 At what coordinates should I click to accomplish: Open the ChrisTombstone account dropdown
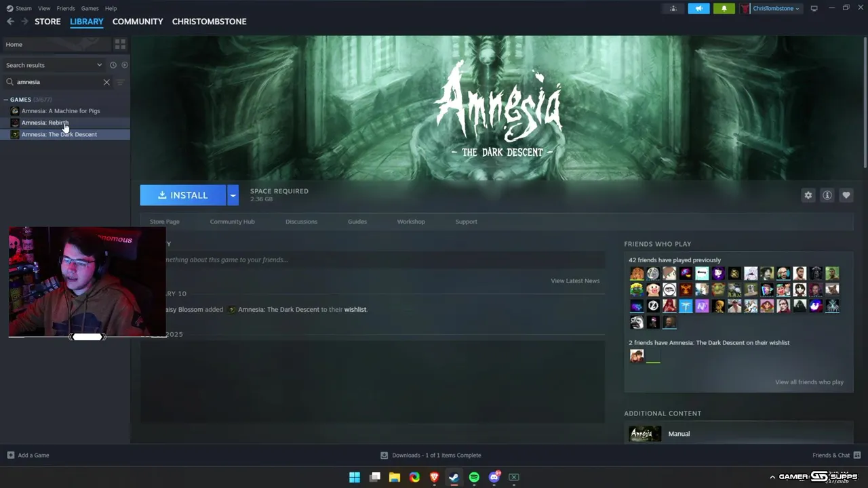tap(770, 8)
